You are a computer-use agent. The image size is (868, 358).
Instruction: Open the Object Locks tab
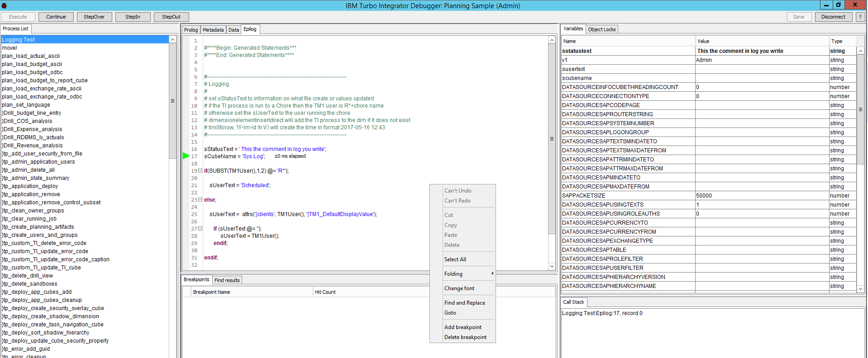click(x=601, y=29)
